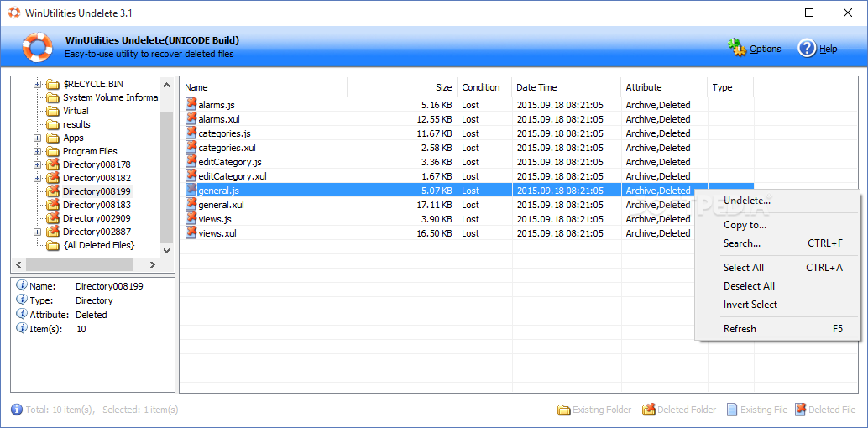The height and width of the screenshot is (428, 868).
Task: Click deleted folder icon of Directory002909
Action: 53,218
